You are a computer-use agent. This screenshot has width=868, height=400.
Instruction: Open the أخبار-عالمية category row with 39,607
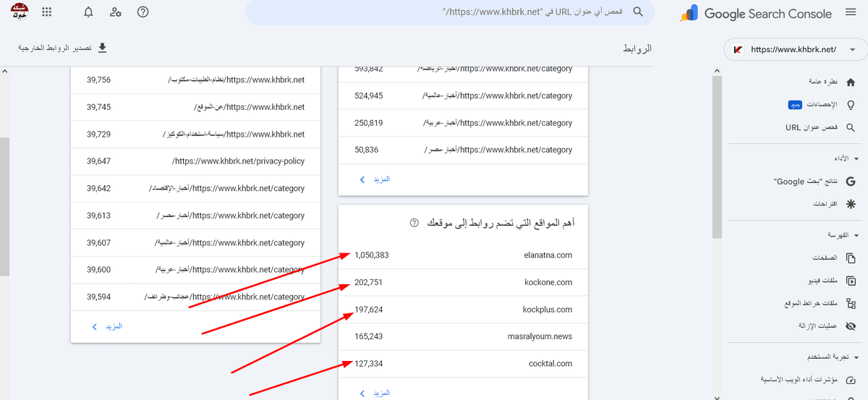click(x=195, y=243)
